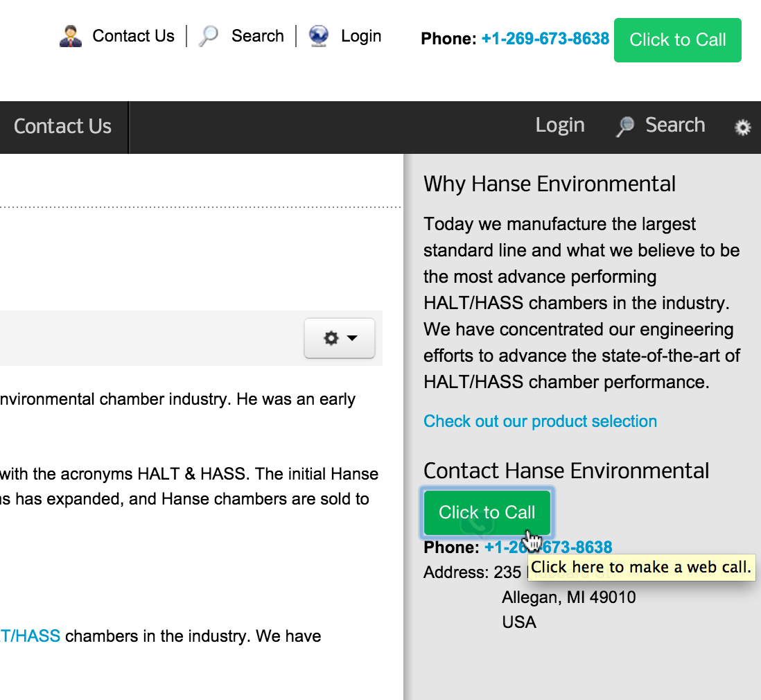Select Login in dark navigation bar

(x=559, y=125)
